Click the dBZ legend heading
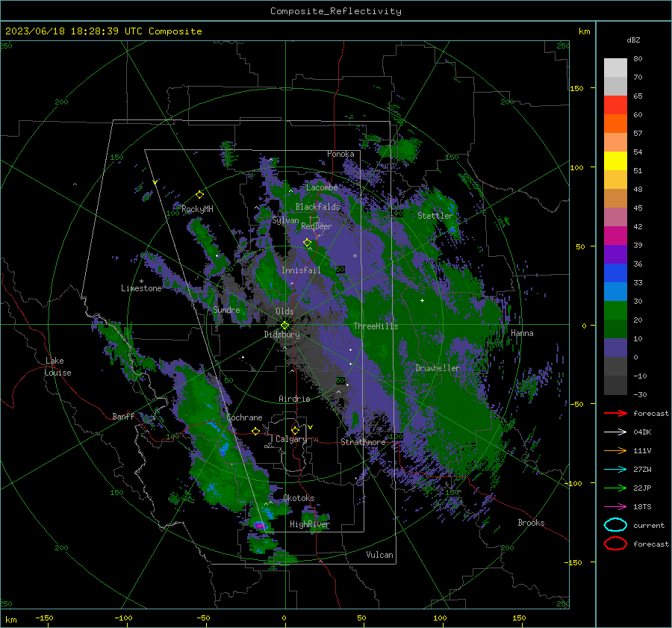 pos(633,40)
